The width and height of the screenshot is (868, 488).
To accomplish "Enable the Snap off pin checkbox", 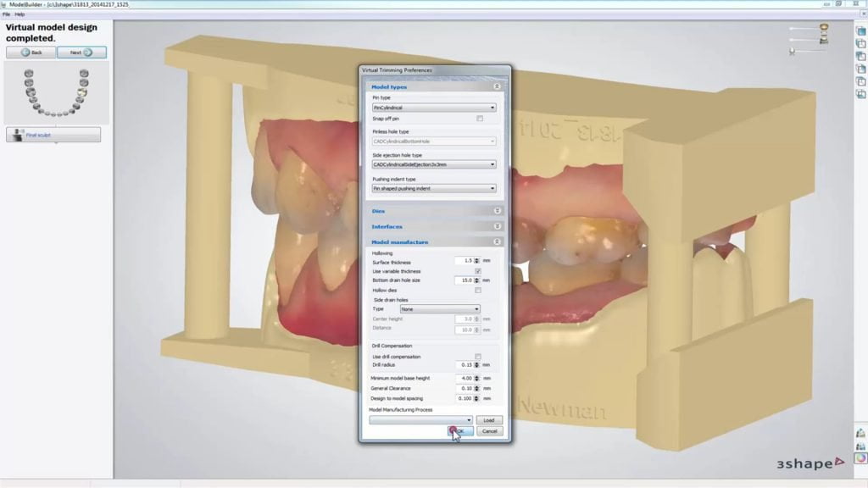I will tap(480, 119).
